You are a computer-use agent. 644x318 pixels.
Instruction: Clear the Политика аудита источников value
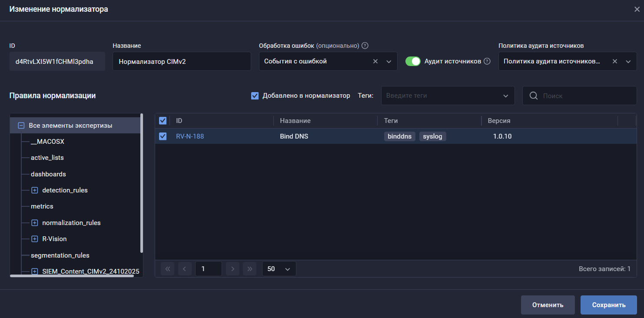(615, 61)
